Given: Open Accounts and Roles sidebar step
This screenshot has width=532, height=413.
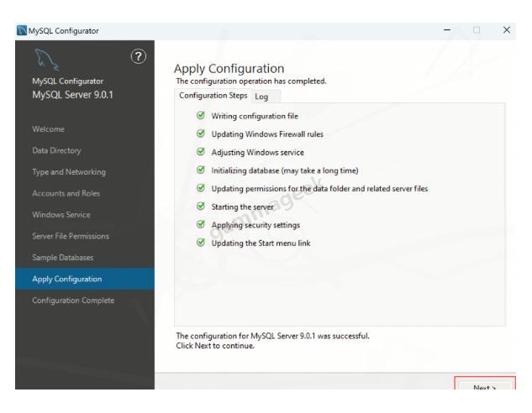Looking at the screenshot, I should pyautogui.click(x=66, y=193).
